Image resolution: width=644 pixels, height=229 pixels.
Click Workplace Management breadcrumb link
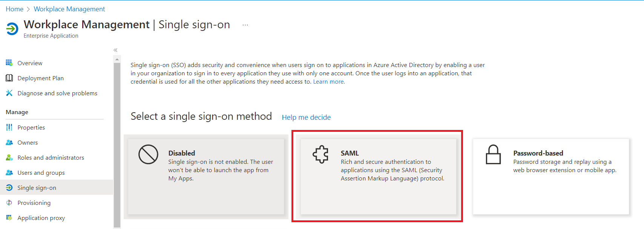coord(69,9)
